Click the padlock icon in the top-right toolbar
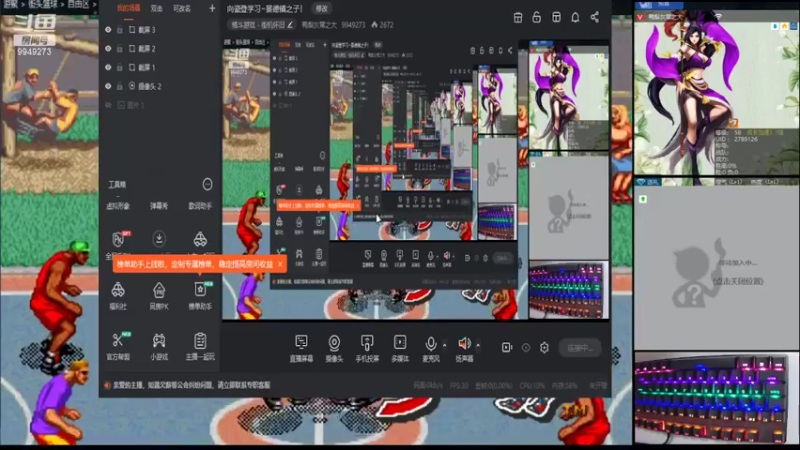This screenshot has height=450, width=800. coord(537,17)
